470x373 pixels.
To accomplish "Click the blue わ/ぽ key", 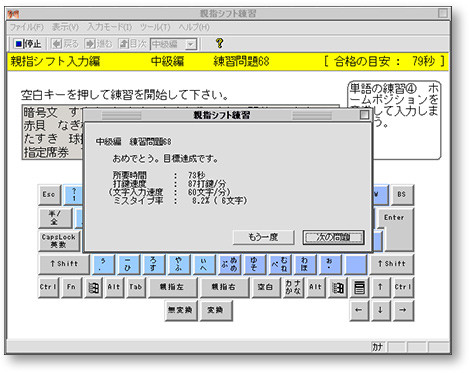I will [305, 264].
